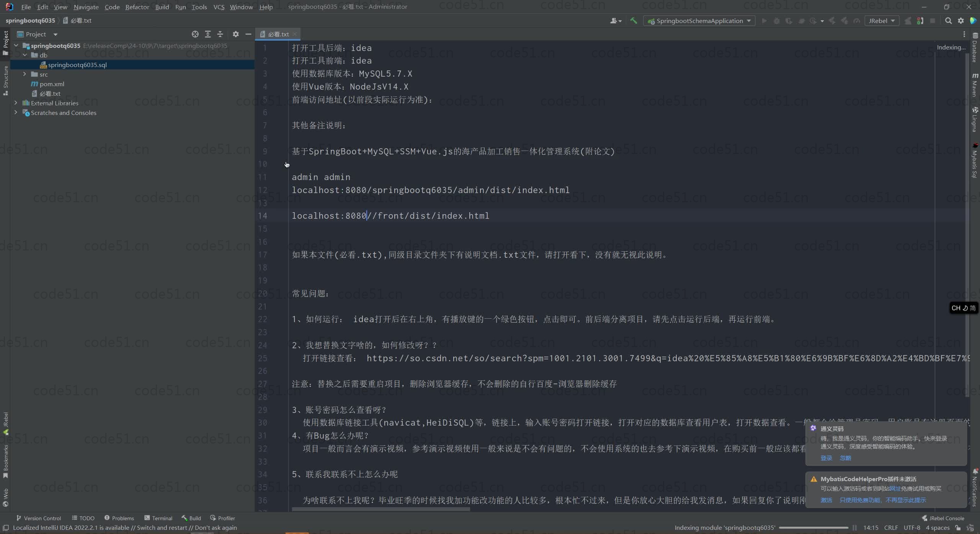Click Search Everywhere magnifier icon
The height and width of the screenshot is (534, 980).
pos(948,21)
